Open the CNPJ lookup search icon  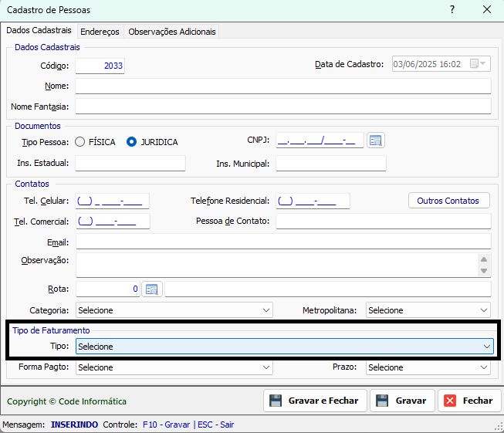(x=375, y=140)
